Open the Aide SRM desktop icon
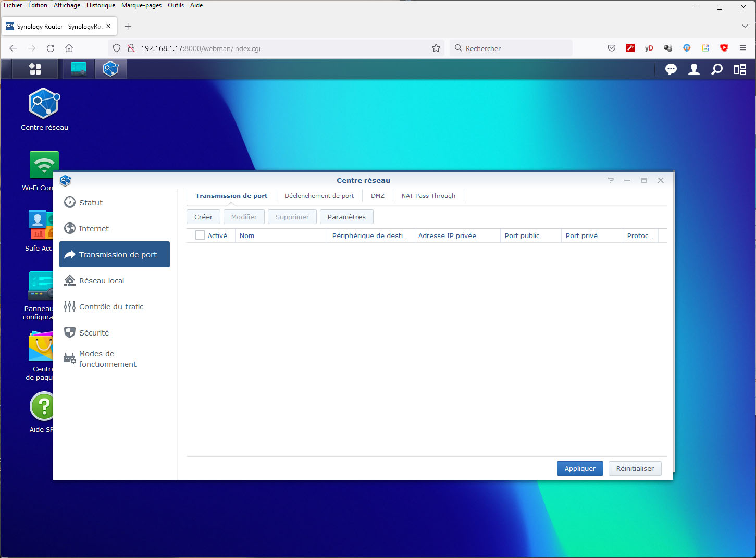This screenshot has width=756, height=558. (42, 407)
